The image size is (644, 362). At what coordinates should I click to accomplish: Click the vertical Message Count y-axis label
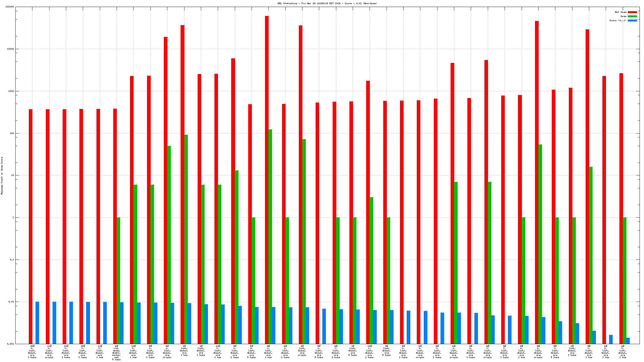[x=2, y=175]
